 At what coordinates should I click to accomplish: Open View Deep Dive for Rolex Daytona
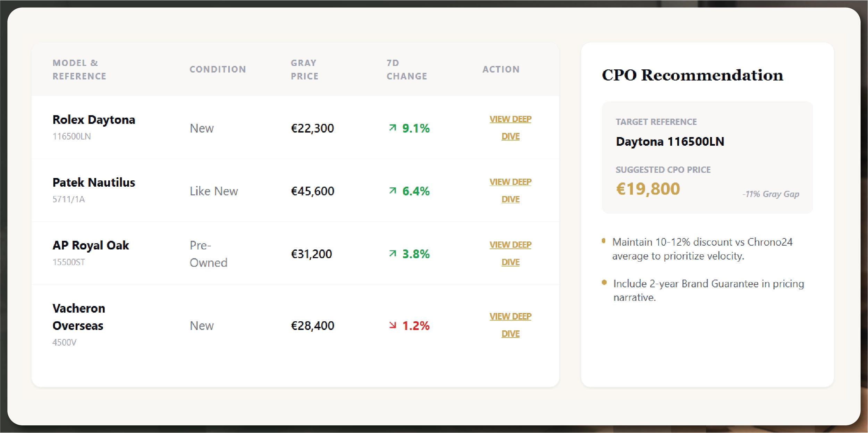point(510,127)
